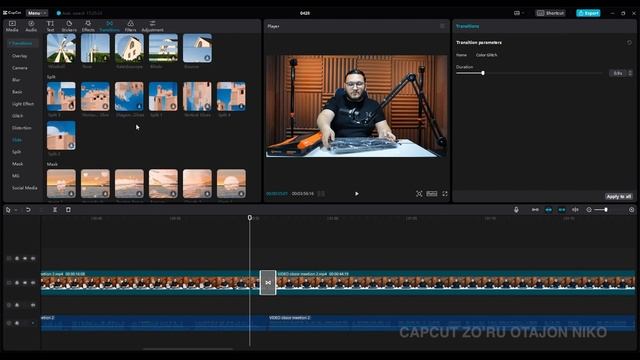Select the MG transition category
640x360 pixels.
(16, 176)
